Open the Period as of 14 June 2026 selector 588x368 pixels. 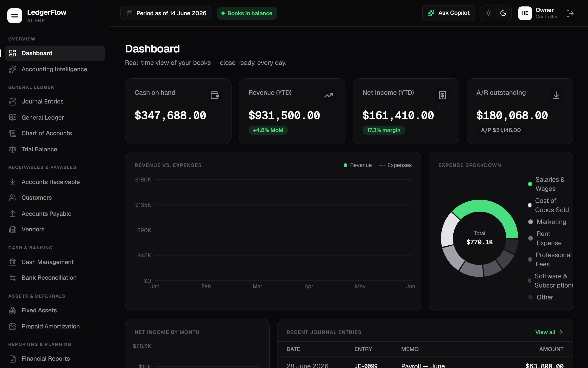click(166, 13)
